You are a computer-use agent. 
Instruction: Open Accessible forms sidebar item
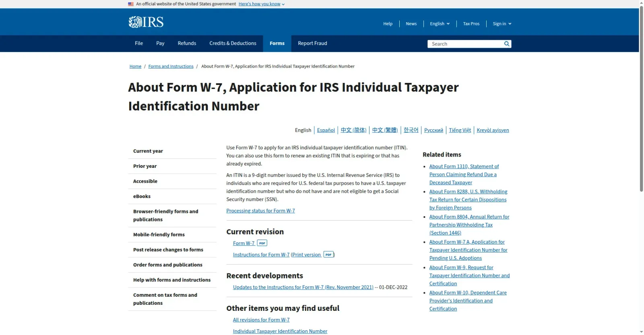click(172, 181)
